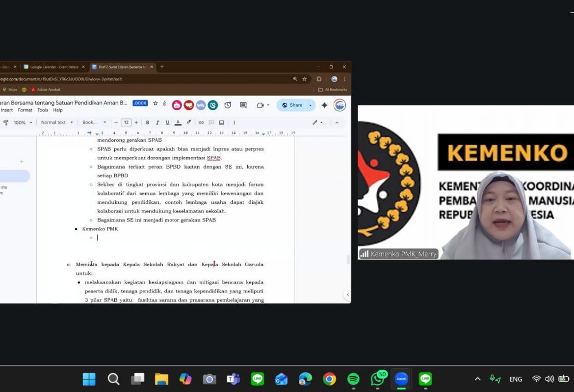The height and width of the screenshot is (392, 574).
Task: Click the Gemini sparkle icon
Action: (324, 105)
